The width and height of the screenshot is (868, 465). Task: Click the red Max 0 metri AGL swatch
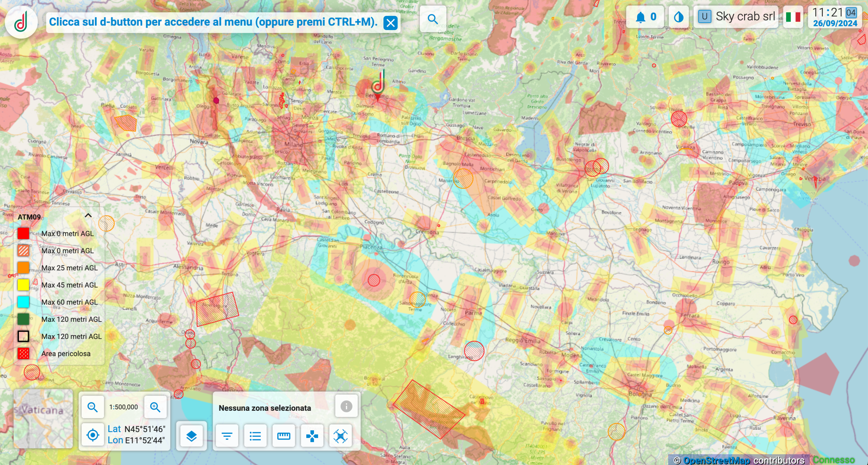click(x=23, y=233)
